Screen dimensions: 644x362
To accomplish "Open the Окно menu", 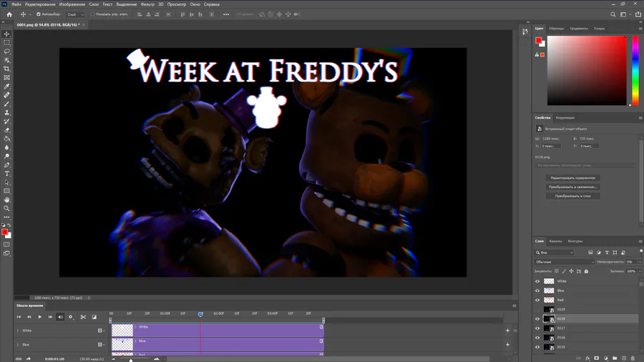I will tap(195, 4).
